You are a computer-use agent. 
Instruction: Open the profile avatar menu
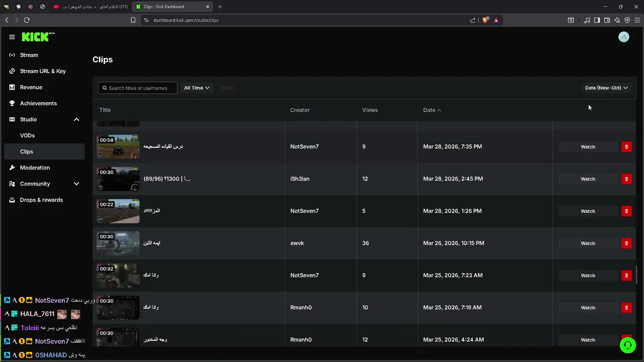(624, 37)
